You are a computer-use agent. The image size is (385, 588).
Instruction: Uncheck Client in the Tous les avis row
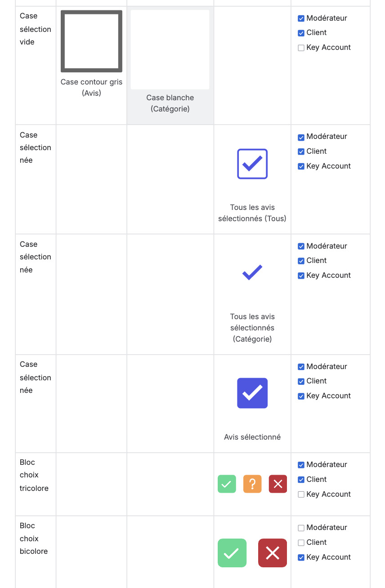(301, 151)
